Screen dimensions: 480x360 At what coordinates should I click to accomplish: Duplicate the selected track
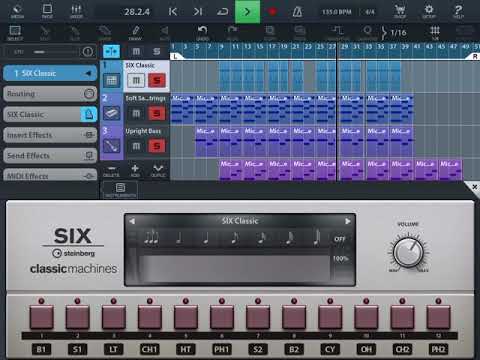click(x=158, y=171)
